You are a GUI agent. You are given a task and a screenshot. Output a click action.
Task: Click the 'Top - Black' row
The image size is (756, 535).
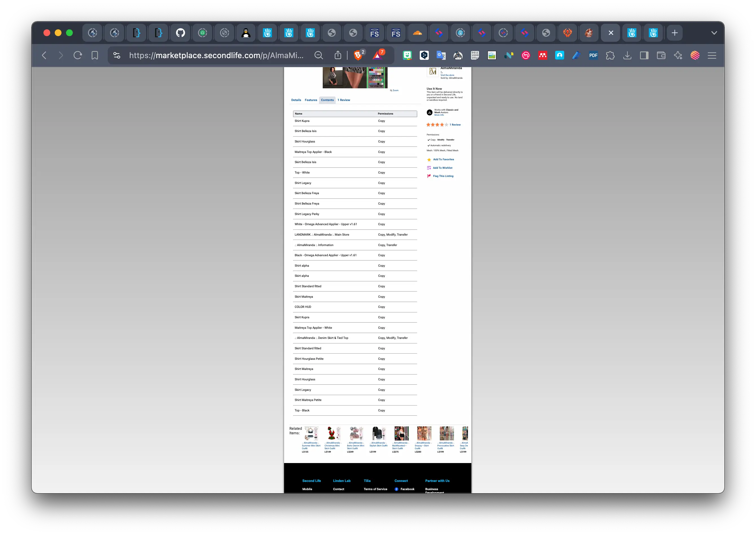click(355, 410)
